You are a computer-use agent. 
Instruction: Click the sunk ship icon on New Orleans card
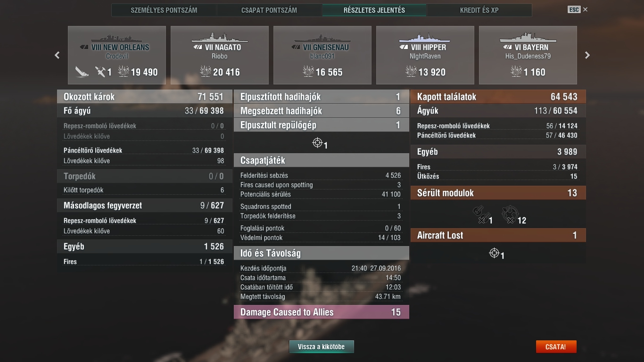click(82, 72)
